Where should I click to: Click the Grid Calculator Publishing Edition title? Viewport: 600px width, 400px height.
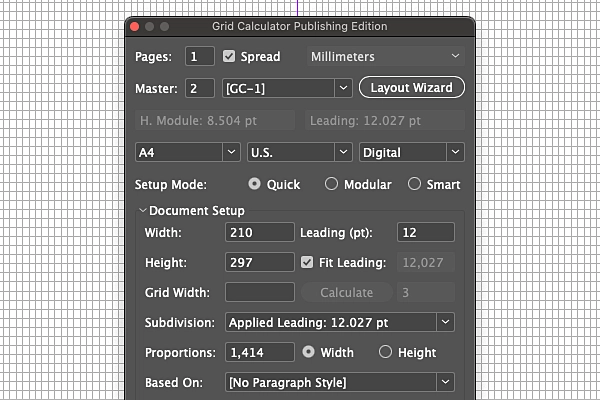[300, 26]
